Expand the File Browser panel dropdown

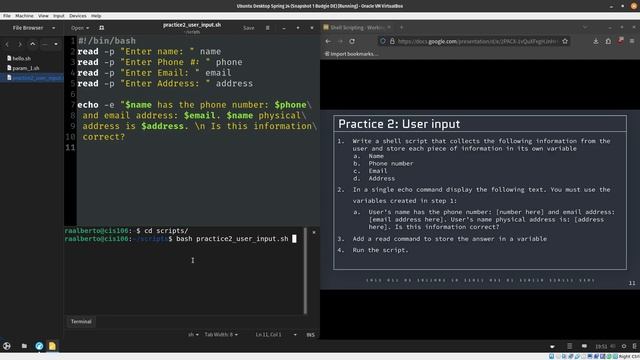point(53,28)
